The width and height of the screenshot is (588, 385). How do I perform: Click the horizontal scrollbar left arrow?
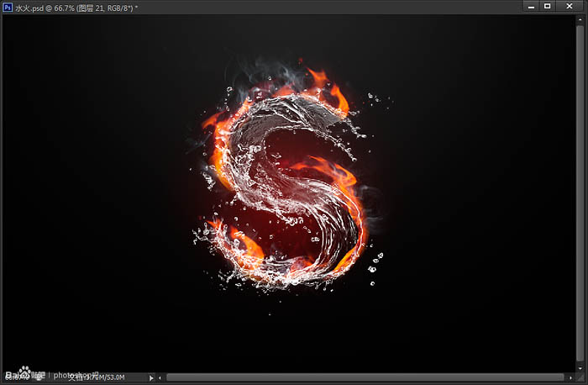point(160,378)
